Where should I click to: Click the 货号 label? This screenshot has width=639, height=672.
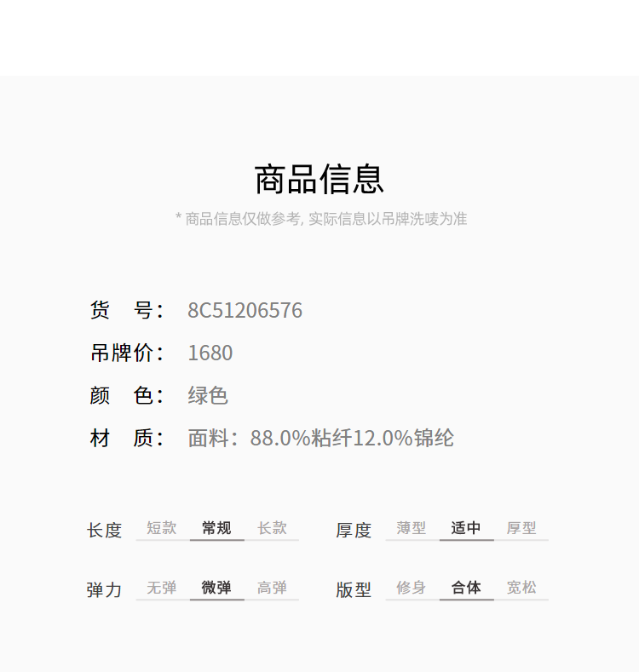tap(127, 310)
